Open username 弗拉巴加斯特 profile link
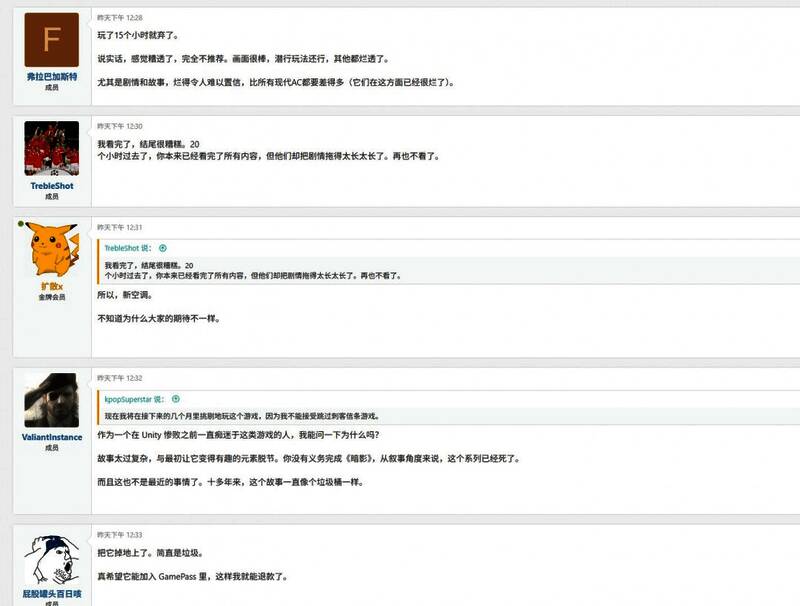Viewport: 800px width, 606px height. click(52, 77)
